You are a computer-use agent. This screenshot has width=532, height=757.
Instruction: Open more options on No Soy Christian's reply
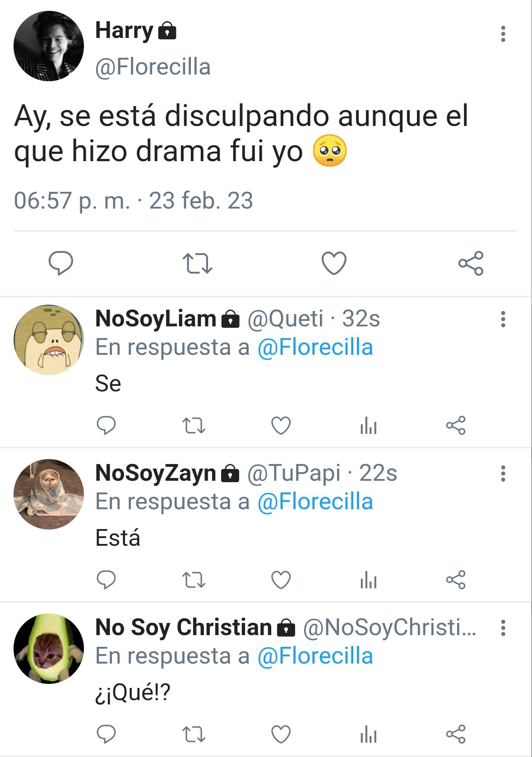pos(503,628)
